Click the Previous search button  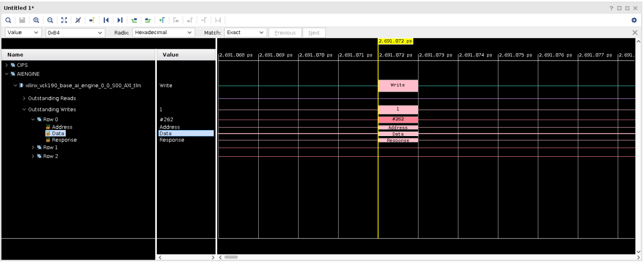tap(285, 33)
